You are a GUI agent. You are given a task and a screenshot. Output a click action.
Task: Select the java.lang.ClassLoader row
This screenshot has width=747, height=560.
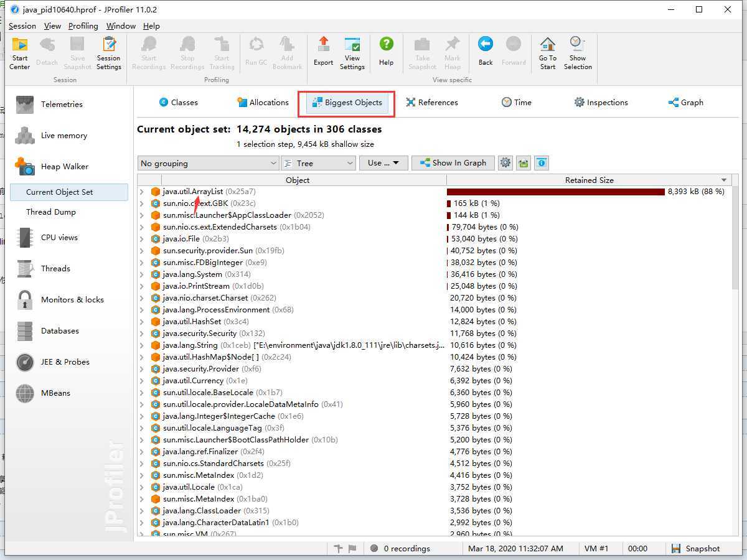[x=435, y=511]
